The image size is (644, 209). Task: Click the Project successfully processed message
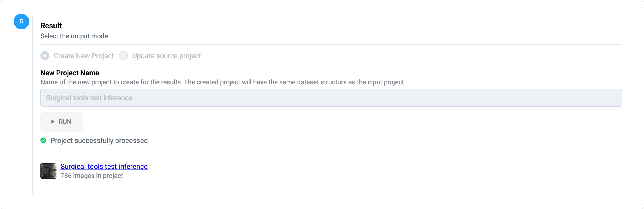99,141
